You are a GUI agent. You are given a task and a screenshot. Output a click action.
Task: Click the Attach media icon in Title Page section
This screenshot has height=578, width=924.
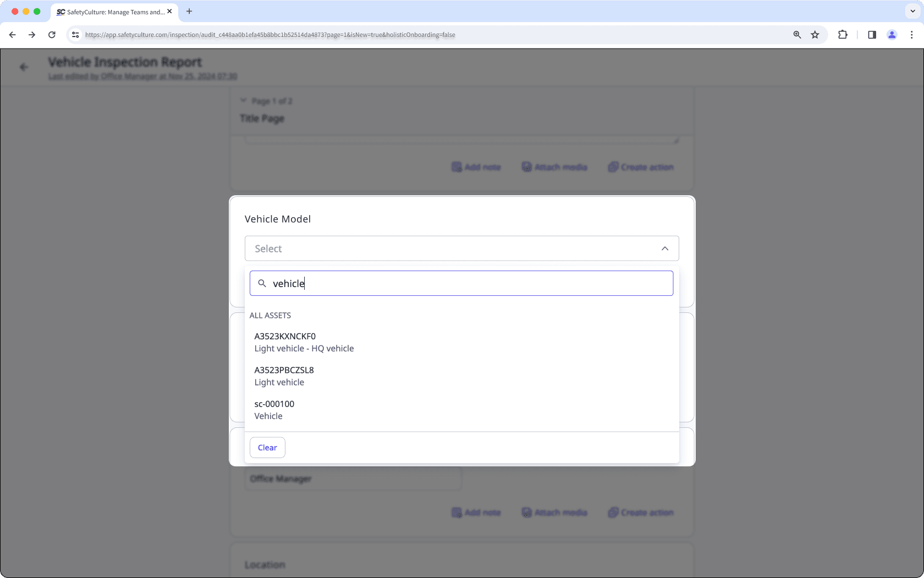(x=526, y=167)
